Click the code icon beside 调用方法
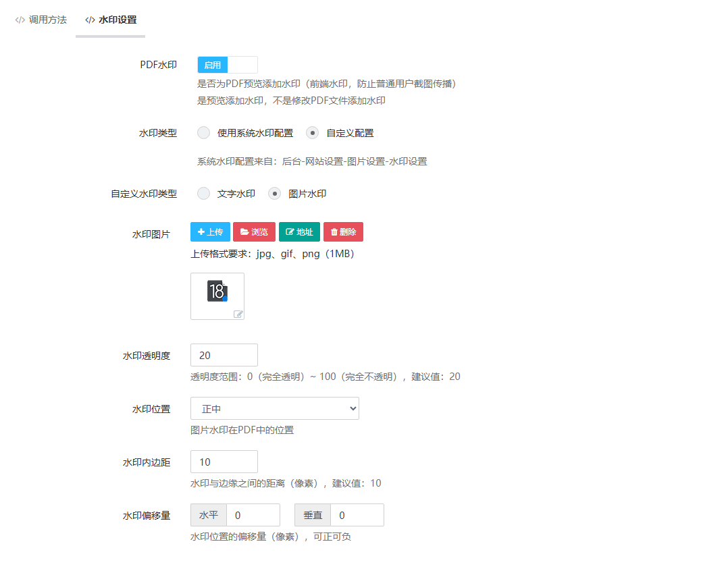The height and width of the screenshot is (573, 728). pyautogui.click(x=20, y=20)
